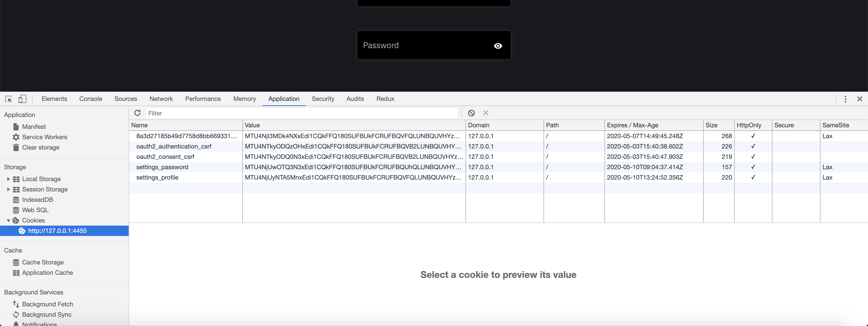
Task: Toggle password visibility with the eye icon
Action: pos(498,46)
